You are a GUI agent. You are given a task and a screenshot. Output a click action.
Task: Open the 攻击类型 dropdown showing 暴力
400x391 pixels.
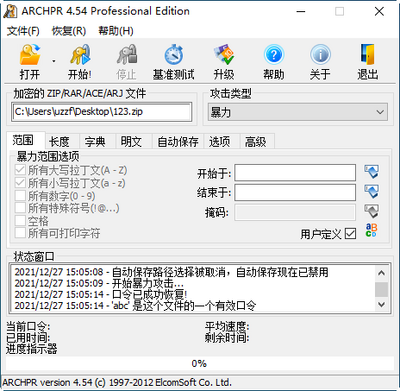(298, 112)
